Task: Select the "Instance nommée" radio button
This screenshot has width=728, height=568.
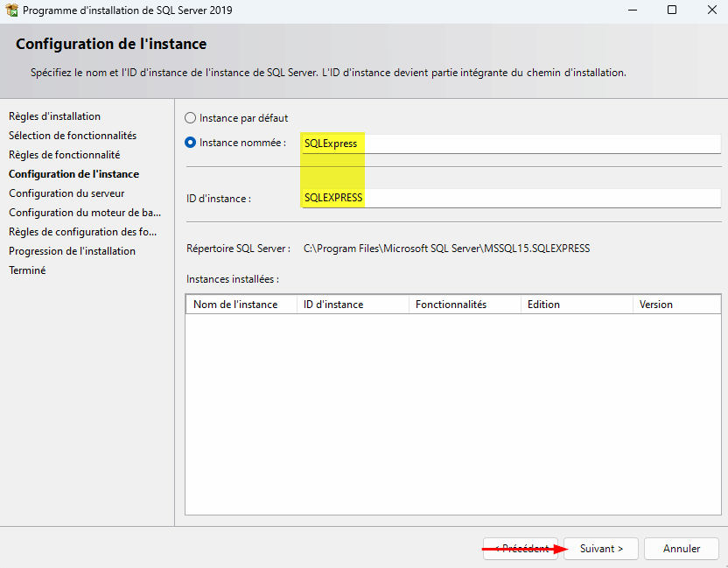Action: (x=191, y=143)
